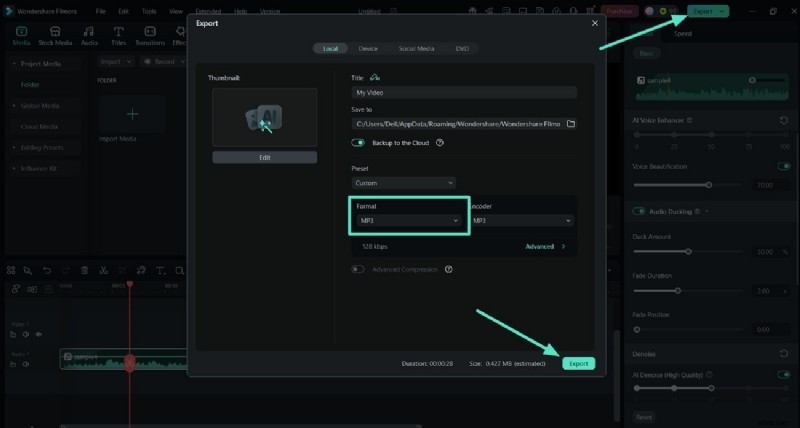This screenshot has width=800, height=428.
Task: Click the undo arrow in timeline toolbar
Action: 46,270
